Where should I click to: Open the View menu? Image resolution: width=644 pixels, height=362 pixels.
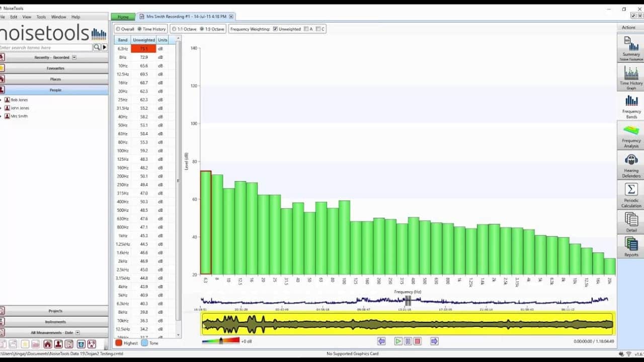[27, 17]
